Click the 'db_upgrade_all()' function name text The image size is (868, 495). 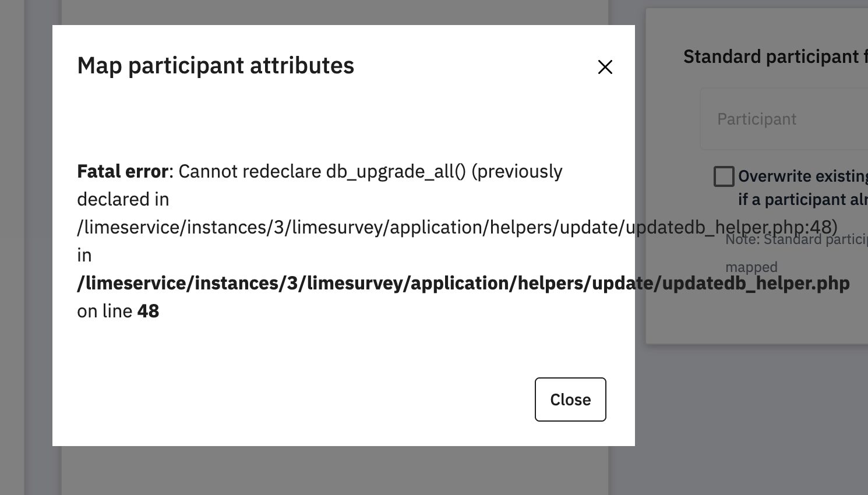point(396,171)
